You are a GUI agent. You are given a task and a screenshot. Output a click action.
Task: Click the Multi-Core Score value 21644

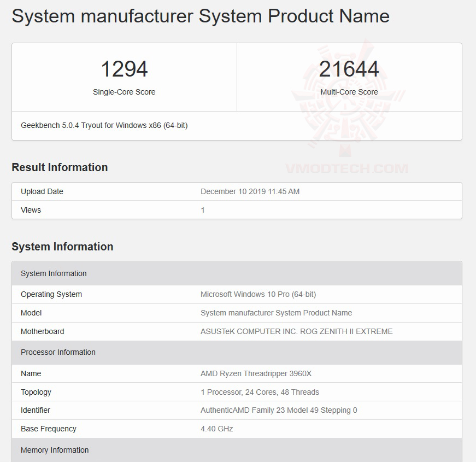click(x=349, y=69)
